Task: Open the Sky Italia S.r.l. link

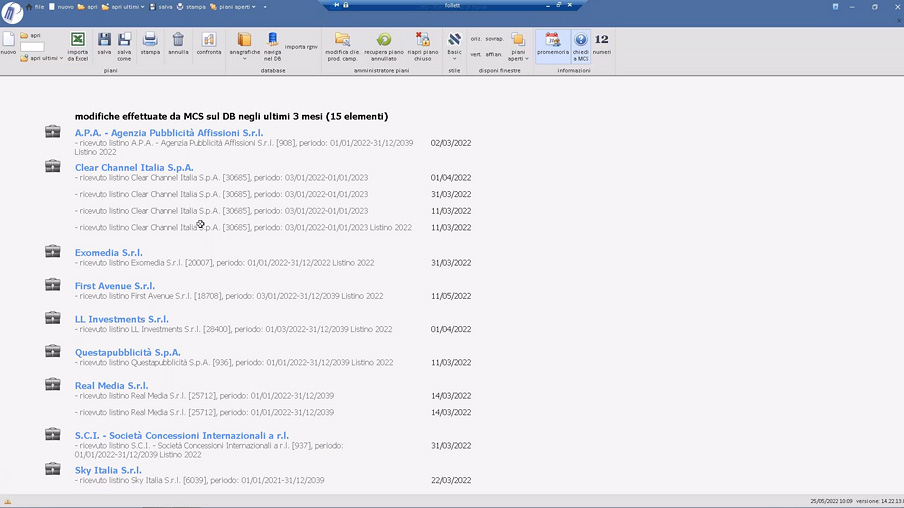Action: coord(108,470)
